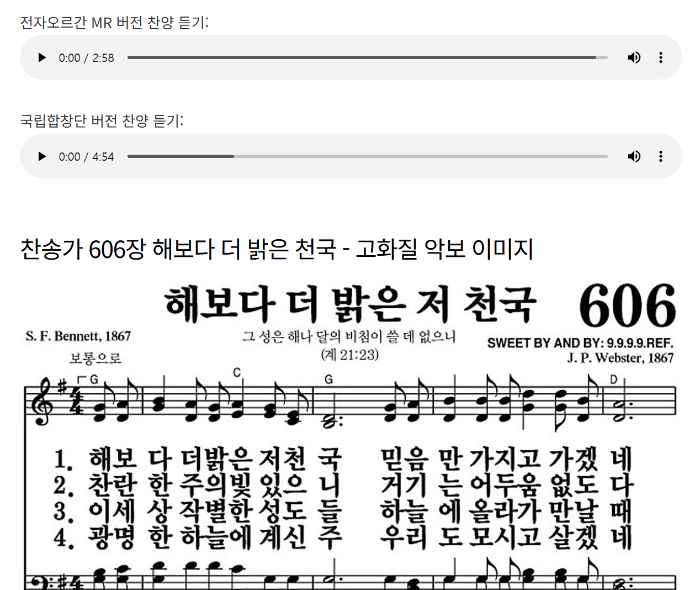The height and width of the screenshot is (590, 700).
Task: Click the 0:00 / 2:58 time display
Action: [87, 58]
